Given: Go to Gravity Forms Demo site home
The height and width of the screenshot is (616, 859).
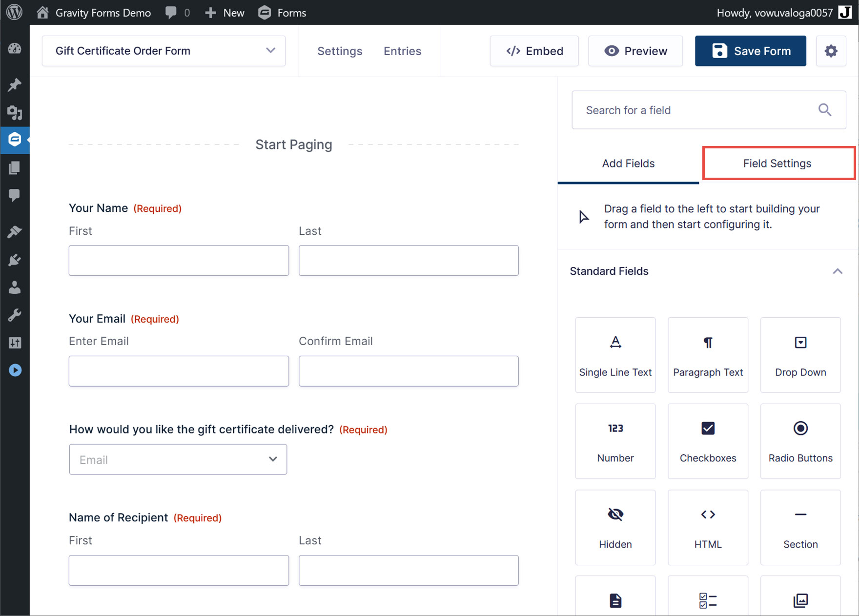Looking at the screenshot, I should [94, 13].
